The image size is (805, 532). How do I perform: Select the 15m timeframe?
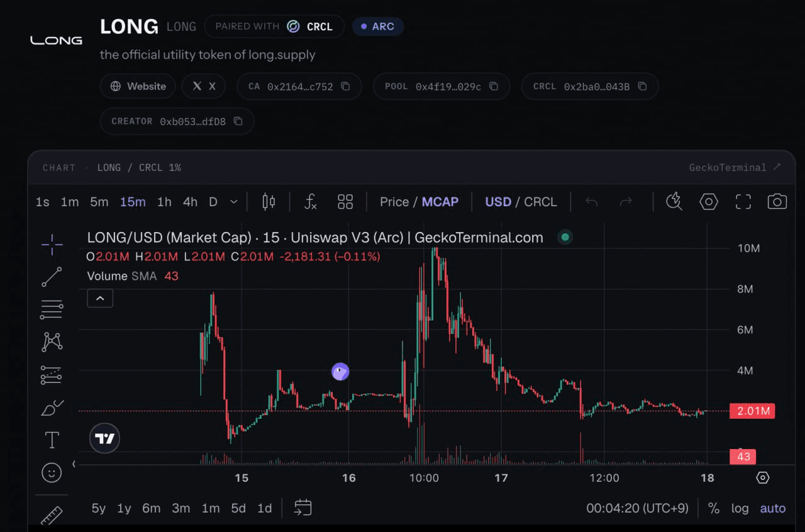pos(133,202)
